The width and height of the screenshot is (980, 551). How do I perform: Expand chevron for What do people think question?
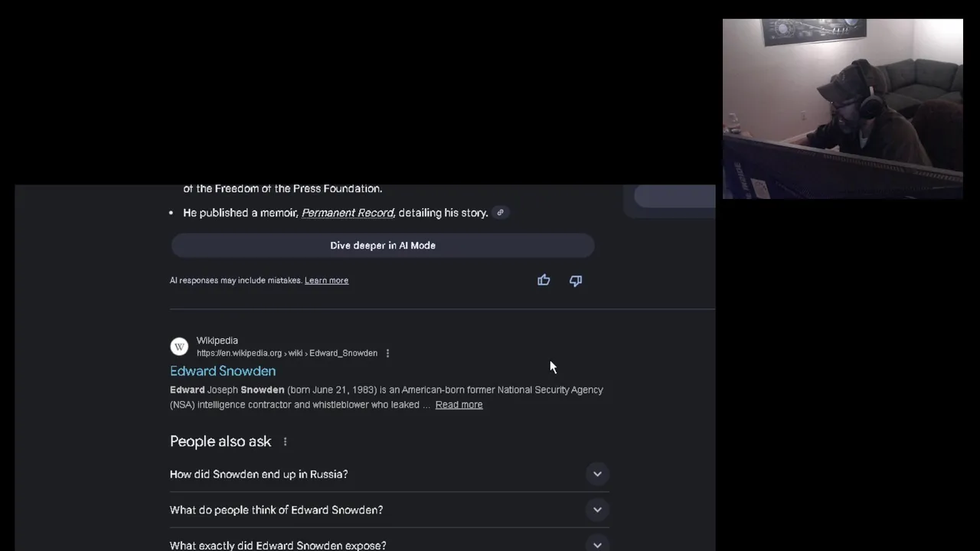click(x=597, y=510)
